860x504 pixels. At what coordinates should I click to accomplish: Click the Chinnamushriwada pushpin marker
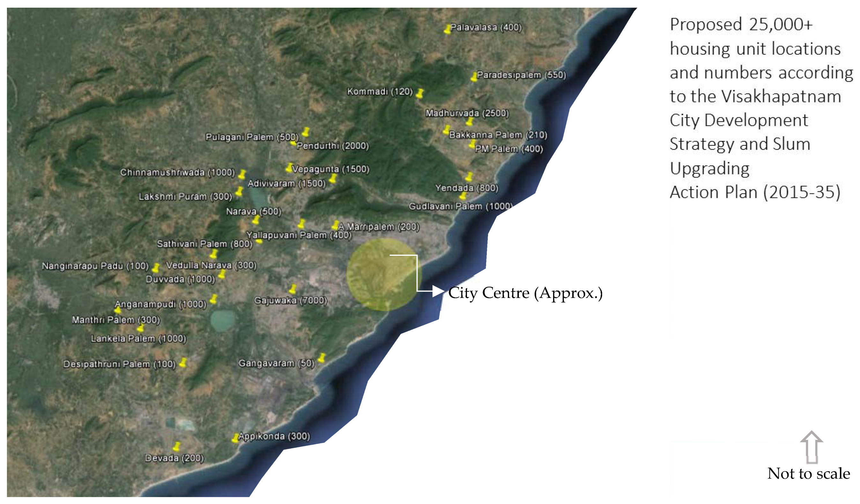[x=242, y=175]
